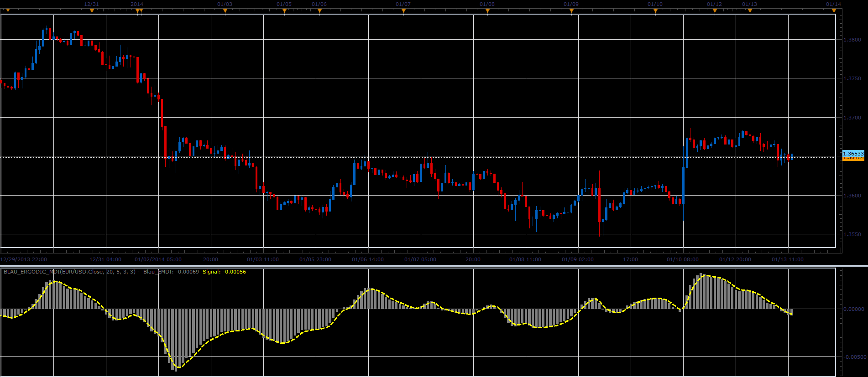Image resolution: width=868 pixels, height=377 pixels.
Task: Click the 12/29/2013 22:00 time label
Action: (24, 259)
